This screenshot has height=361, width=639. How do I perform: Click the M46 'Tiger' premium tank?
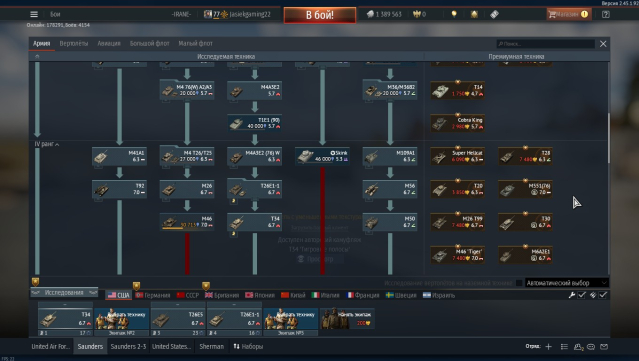[458, 255]
